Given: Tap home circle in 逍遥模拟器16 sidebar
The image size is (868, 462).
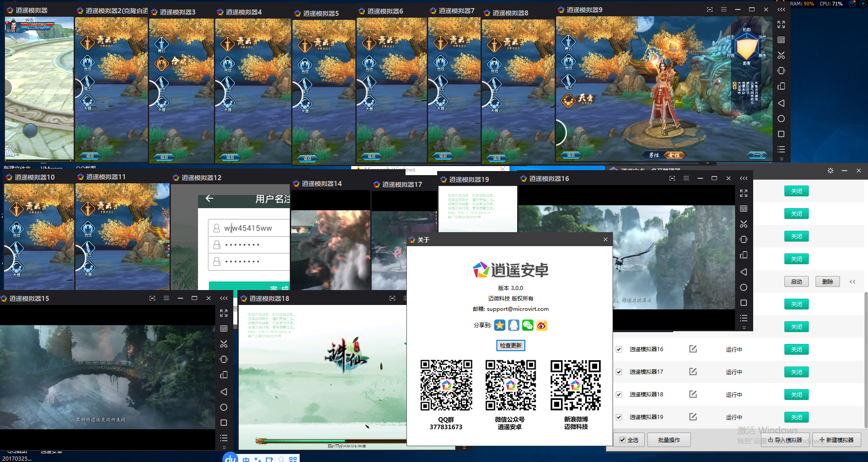Looking at the screenshot, I should (744, 287).
